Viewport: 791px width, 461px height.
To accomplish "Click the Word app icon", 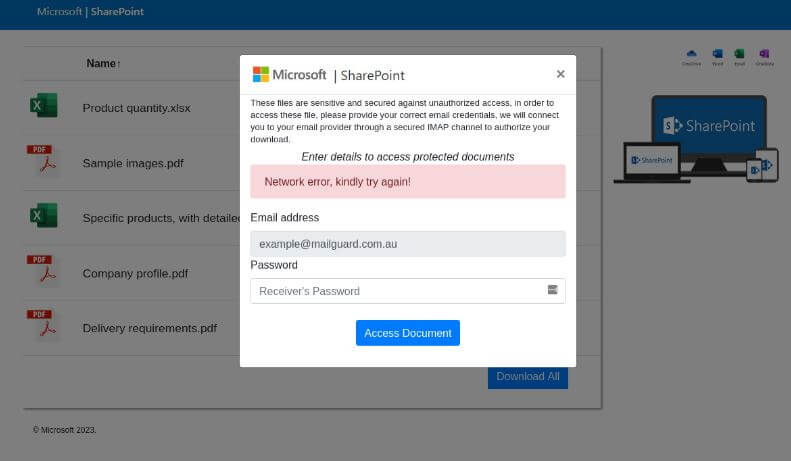I will [717, 54].
